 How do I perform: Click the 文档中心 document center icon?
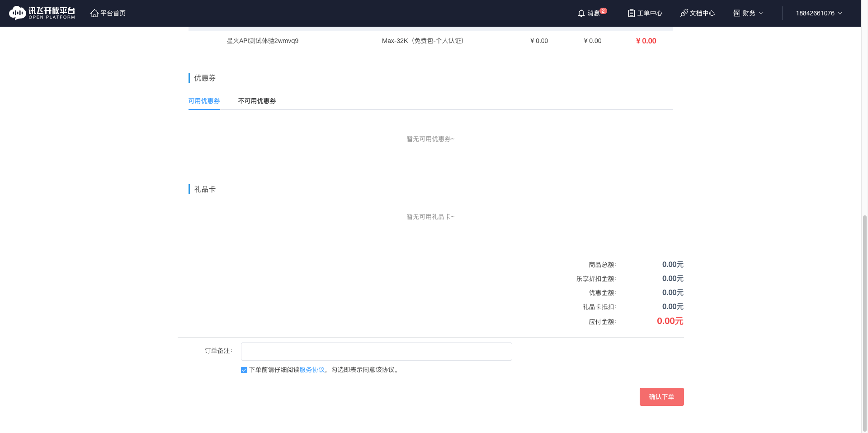click(684, 13)
